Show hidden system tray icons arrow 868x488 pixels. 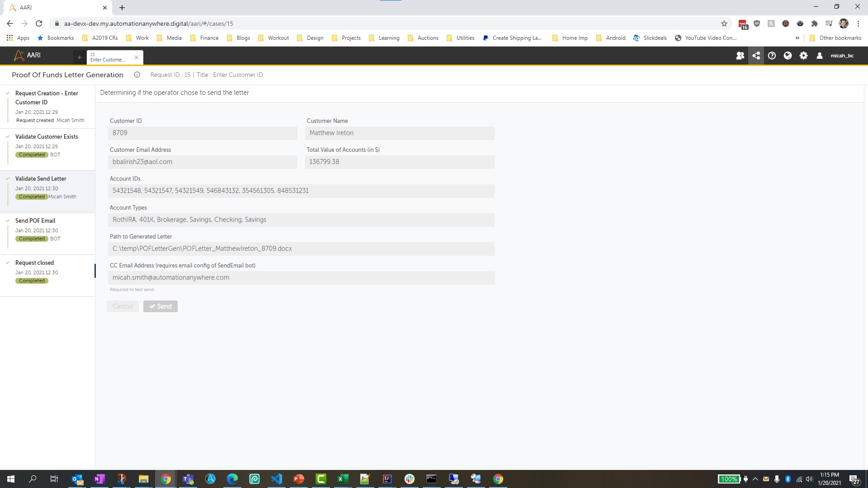pos(755,479)
